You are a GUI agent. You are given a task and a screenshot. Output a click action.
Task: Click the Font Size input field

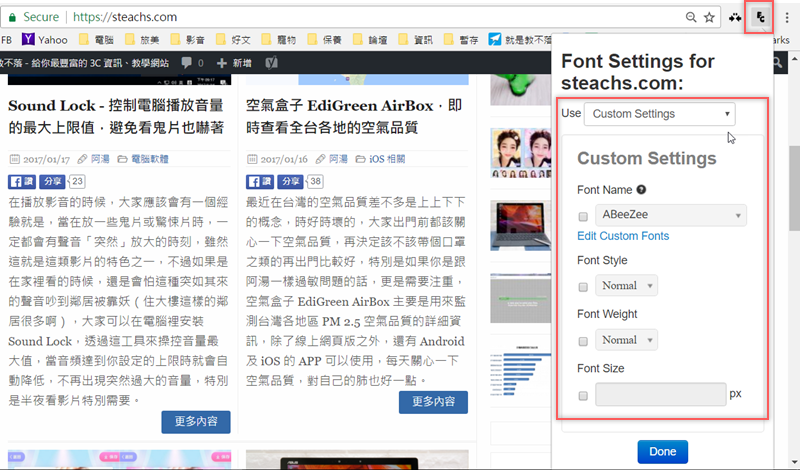click(661, 394)
